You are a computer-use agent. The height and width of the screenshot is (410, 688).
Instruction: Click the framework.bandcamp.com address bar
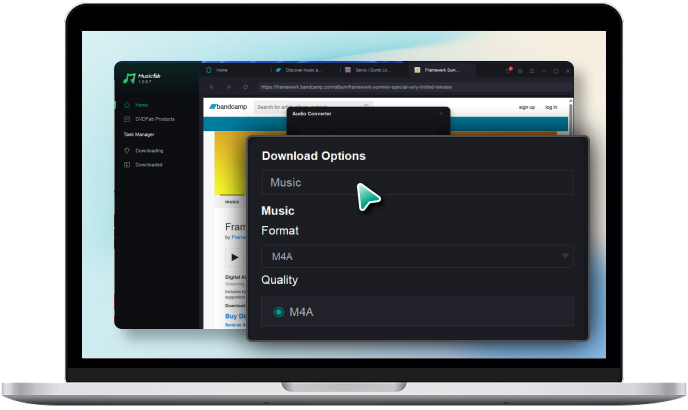pos(414,87)
